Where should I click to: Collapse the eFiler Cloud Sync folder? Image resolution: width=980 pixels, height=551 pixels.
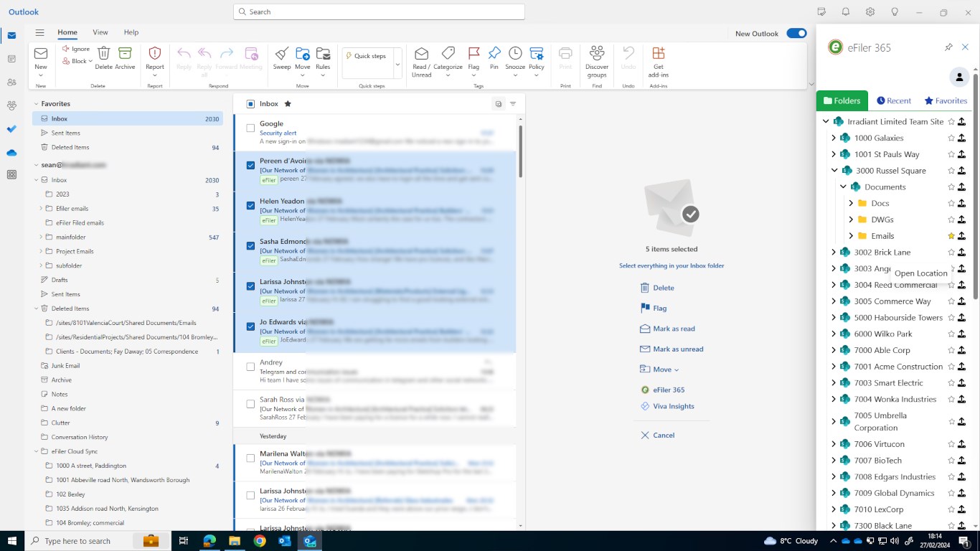36,451
